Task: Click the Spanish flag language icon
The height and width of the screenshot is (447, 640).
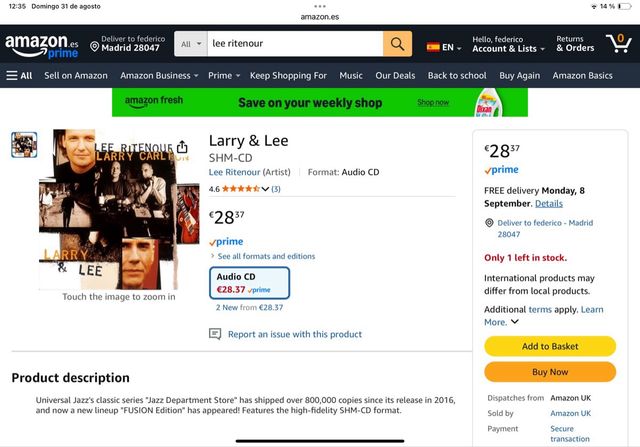Action: pos(433,47)
